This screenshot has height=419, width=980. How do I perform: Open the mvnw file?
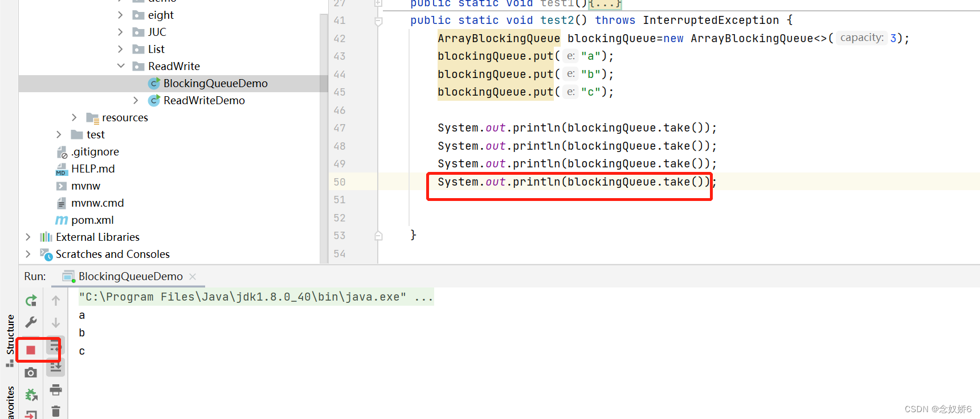85,186
